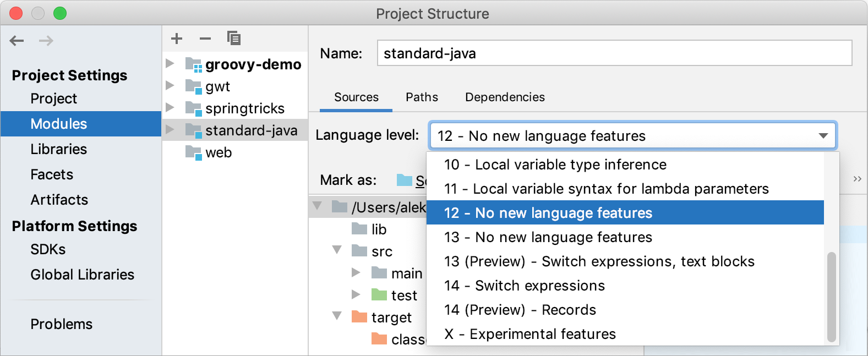Viewport: 868px width, 356px height.
Task: Expand the springtricks module node
Action: coord(170,107)
